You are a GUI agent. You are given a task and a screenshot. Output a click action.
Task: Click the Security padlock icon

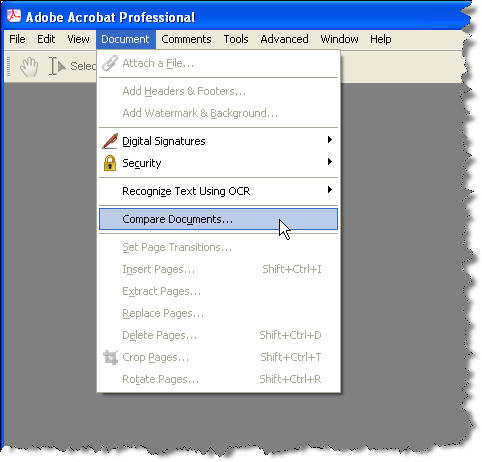point(110,163)
